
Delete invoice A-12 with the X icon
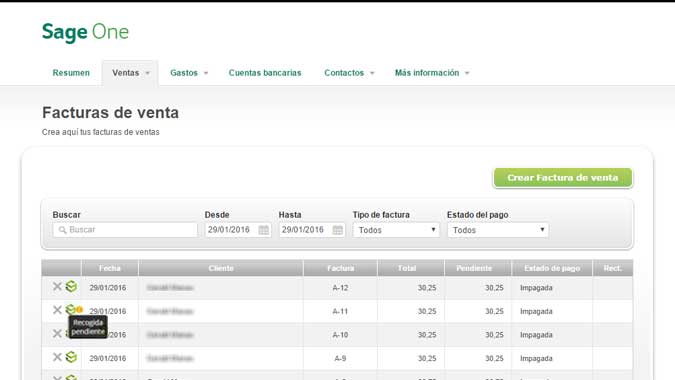[x=57, y=287]
